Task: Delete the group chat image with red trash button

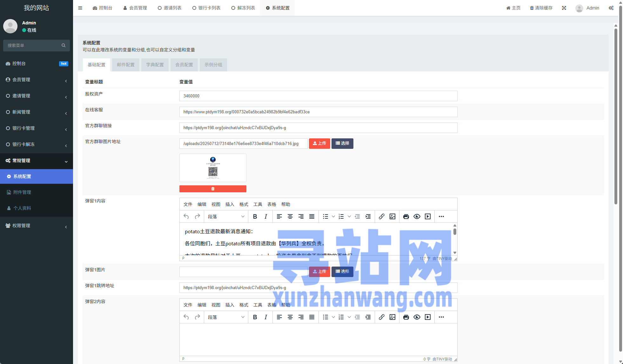Action: click(213, 189)
